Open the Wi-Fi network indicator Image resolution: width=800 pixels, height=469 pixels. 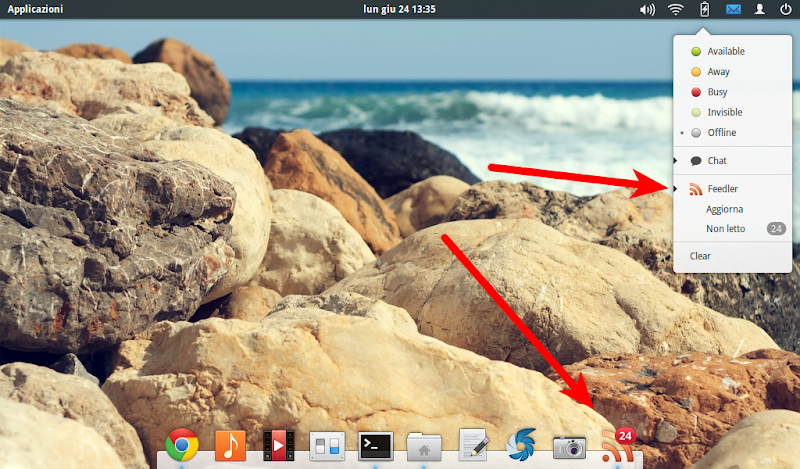click(x=676, y=9)
